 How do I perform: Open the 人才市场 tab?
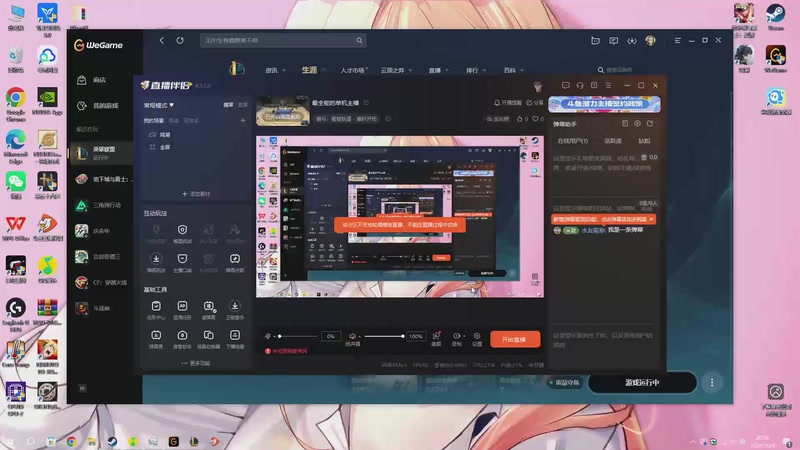pos(353,70)
